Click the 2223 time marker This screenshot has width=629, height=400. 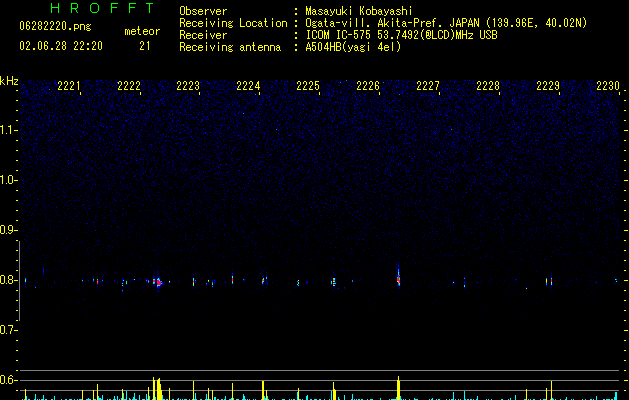coord(188,86)
